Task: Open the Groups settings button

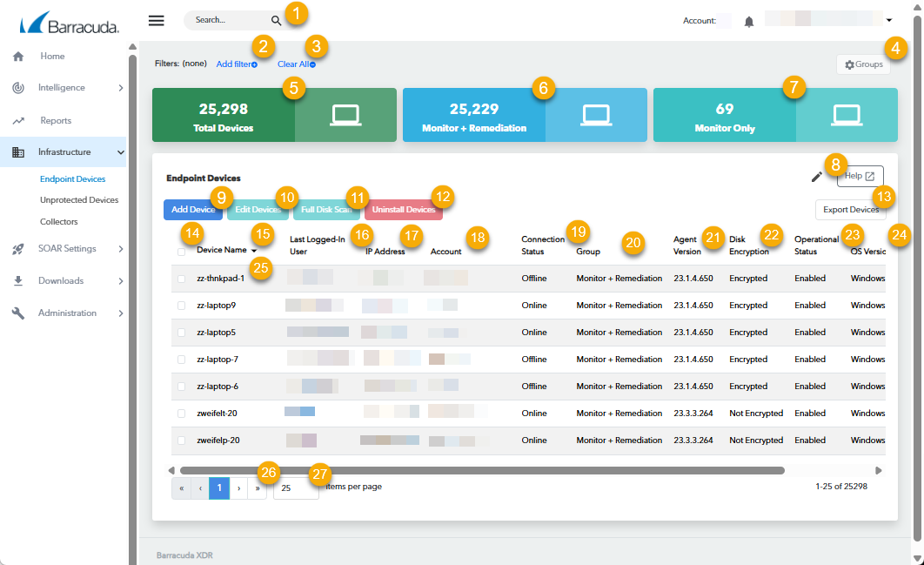Action: [x=863, y=64]
